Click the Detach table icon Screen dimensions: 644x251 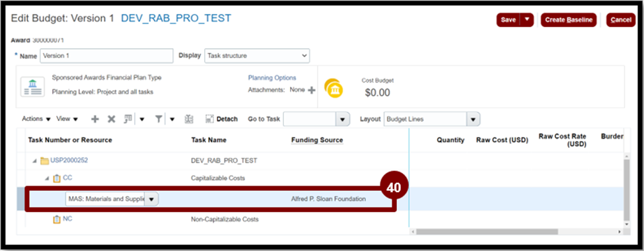coord(209,119)
